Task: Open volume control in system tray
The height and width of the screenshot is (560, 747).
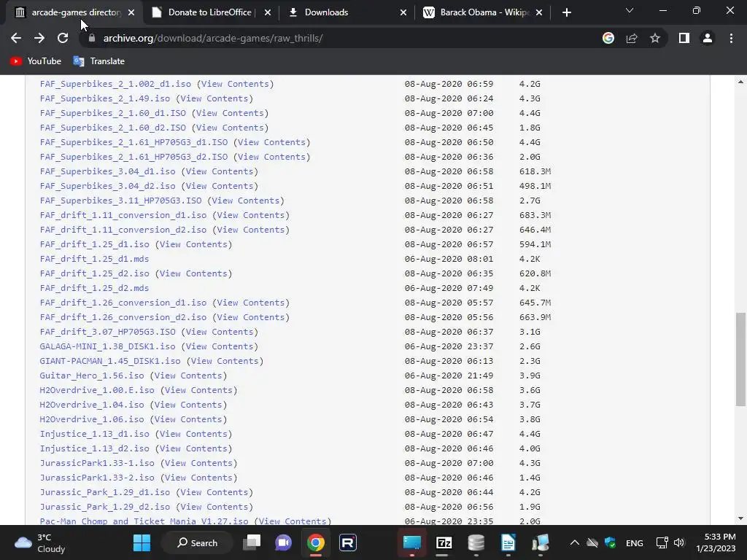Action: point(679,542)
